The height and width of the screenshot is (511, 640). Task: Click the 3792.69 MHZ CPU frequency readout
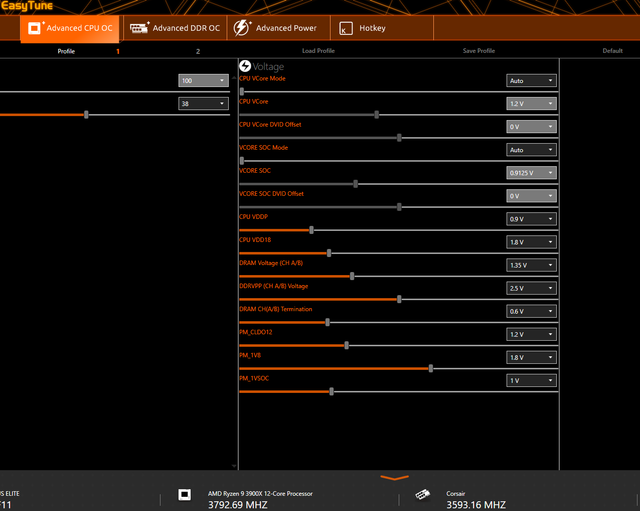coord(238,505)
